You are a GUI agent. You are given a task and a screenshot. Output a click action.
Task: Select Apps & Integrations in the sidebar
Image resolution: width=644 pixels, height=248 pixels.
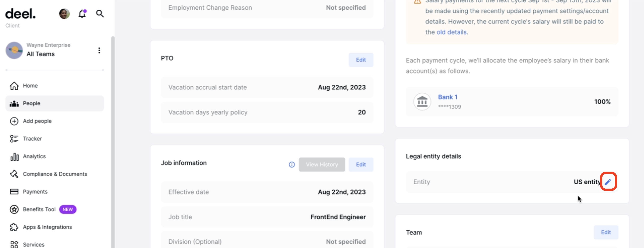point(47,227)
